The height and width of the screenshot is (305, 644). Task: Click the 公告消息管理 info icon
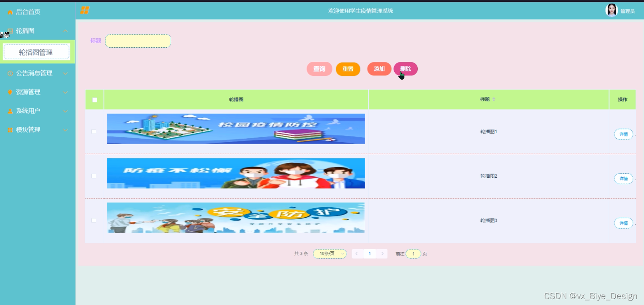(x=10, y=73)
